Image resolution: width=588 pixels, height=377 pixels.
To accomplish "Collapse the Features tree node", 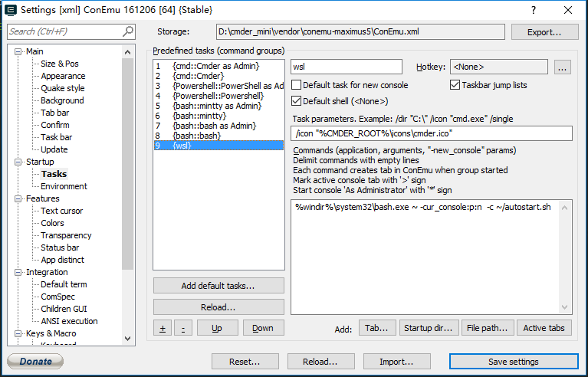I will point(18,198).
